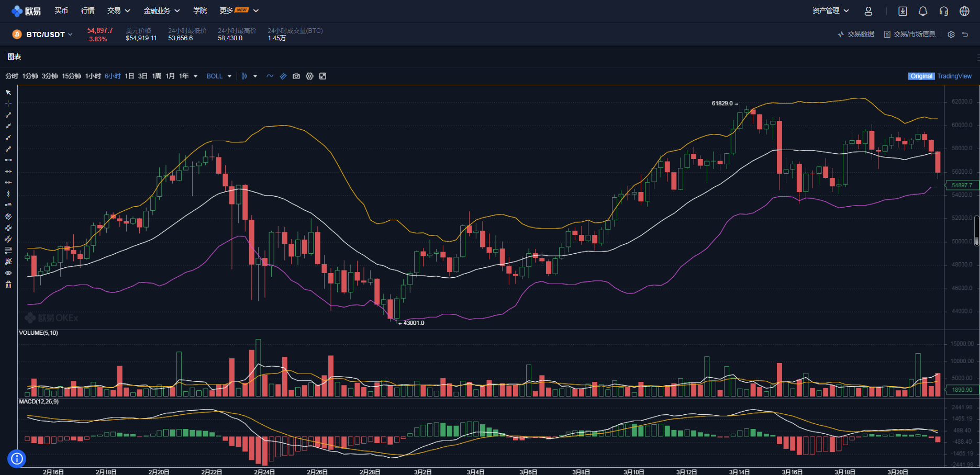980x475 pixels.
Task: Expand the chart type dropdown arrow
Action: (255, 76)
